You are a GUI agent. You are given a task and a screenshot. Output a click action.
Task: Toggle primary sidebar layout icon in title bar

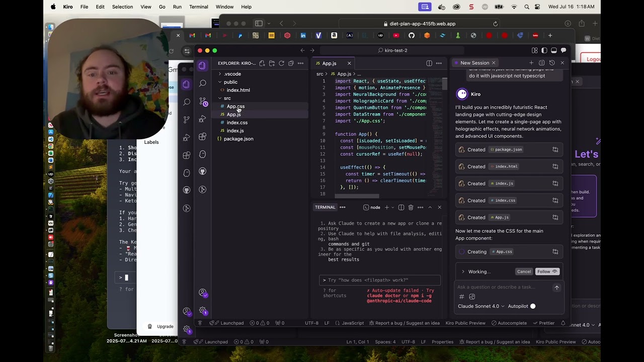(544, 50)
